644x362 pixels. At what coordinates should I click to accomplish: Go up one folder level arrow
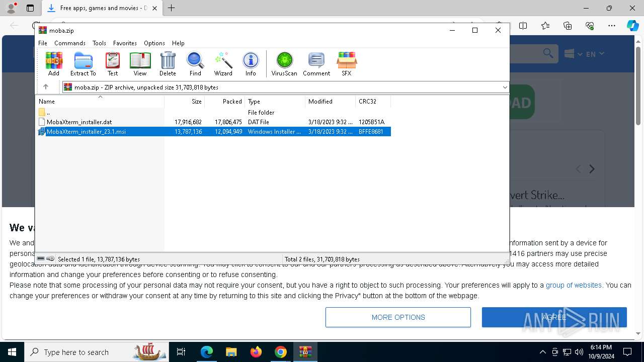[46, 87]
